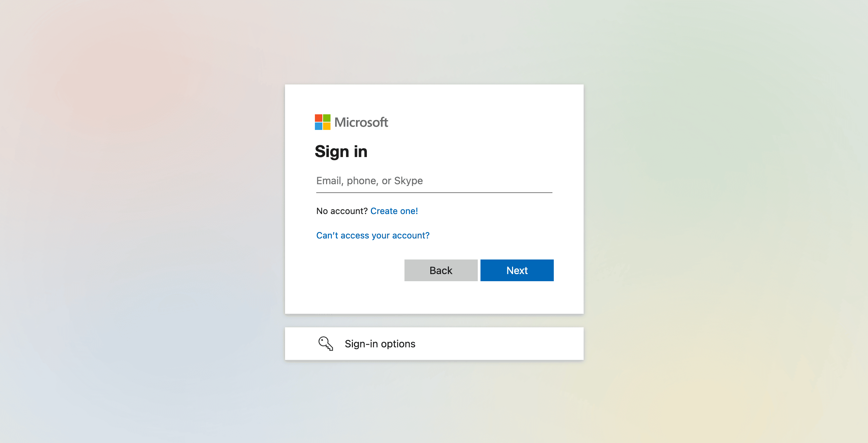
Task: Click the red square of the Microsoft logo
Action: (318, 118)
